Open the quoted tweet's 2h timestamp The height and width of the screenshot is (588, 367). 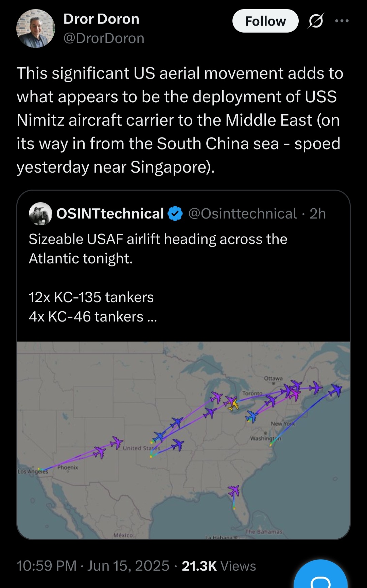318,214
